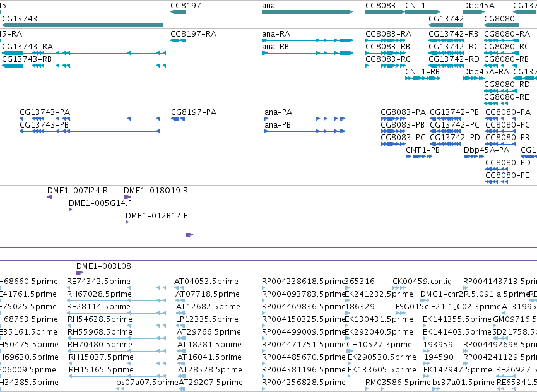Select the CK00459.contig feature

[x=399, y=288]
